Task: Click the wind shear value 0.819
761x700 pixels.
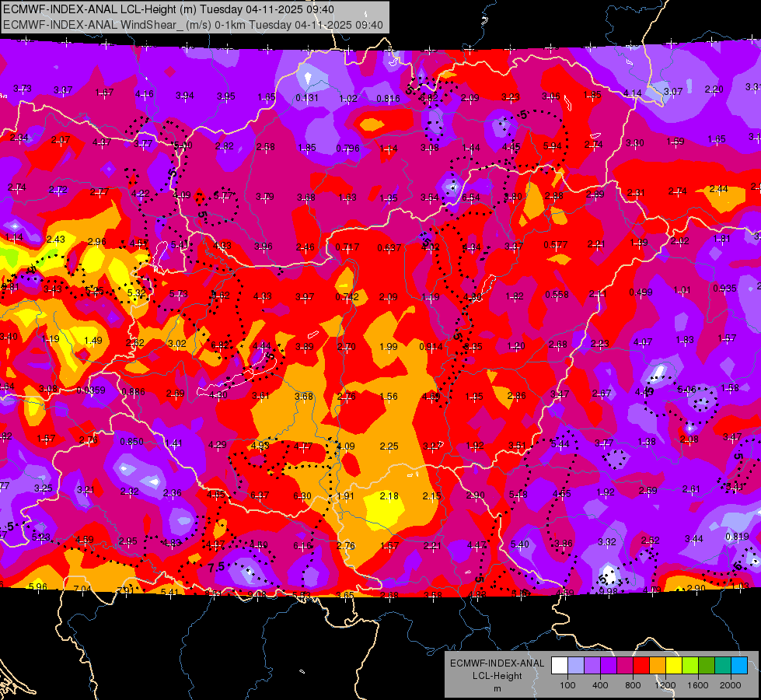Action: point(737,537)
